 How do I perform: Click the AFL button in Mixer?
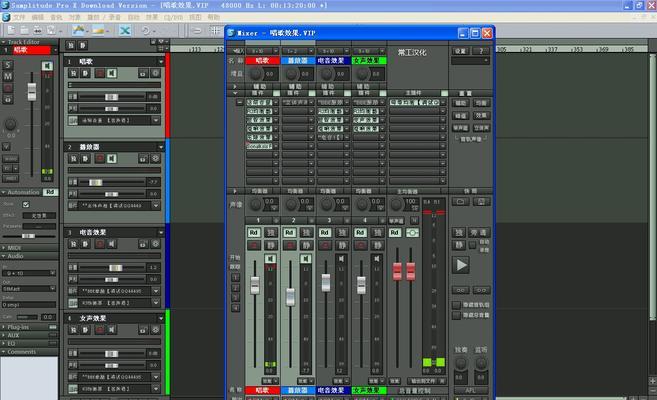[x=470, y=390]
